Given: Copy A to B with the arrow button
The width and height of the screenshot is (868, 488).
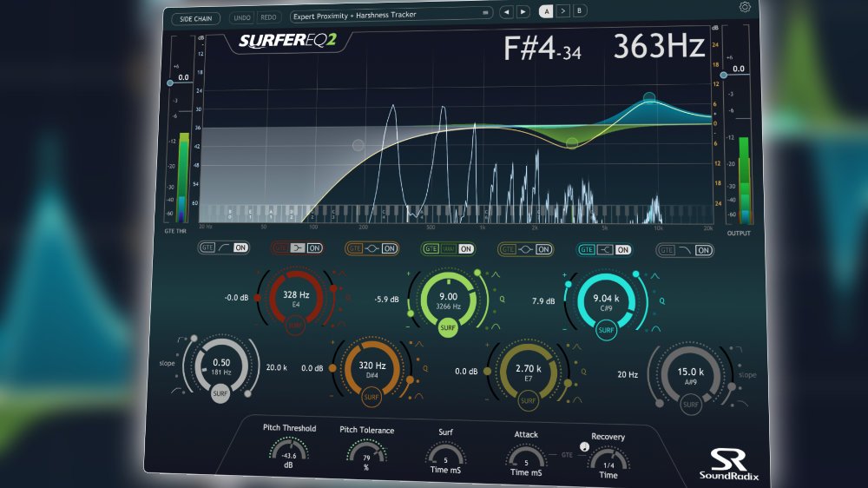Looking at the screenshot, I should click(562, 11).
